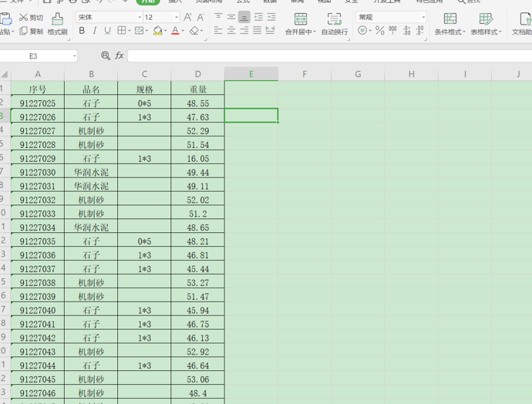Expand the Merge and Center dropdown arrow
Screen dimensions: 532x404
[x=315, y=32]
